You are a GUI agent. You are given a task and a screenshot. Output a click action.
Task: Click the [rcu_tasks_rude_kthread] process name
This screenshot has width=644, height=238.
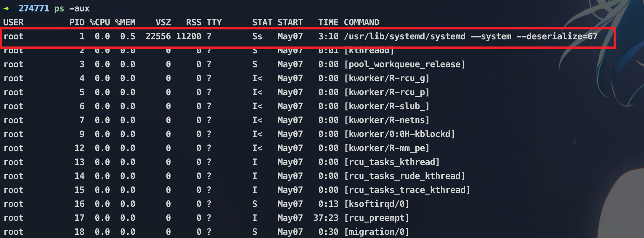pos(405,176)
